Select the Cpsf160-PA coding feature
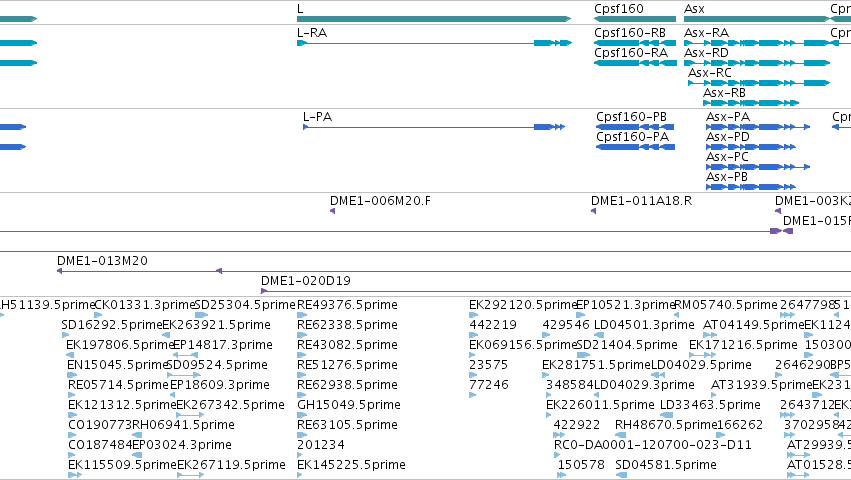 pyautogui.click(x=636, y=147)
